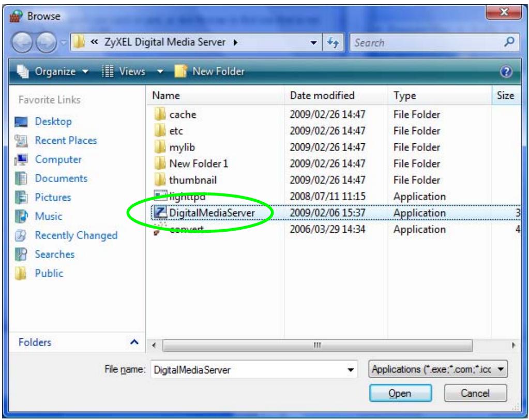Go back using the Back arrow button
The height and width of the screenshot is (420, 529).
tap(22, 42)
